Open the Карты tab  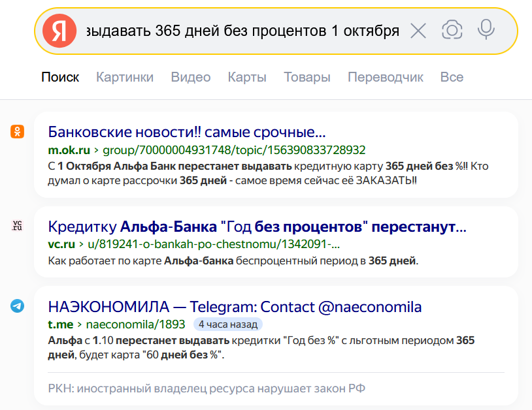tap(247, 77)
